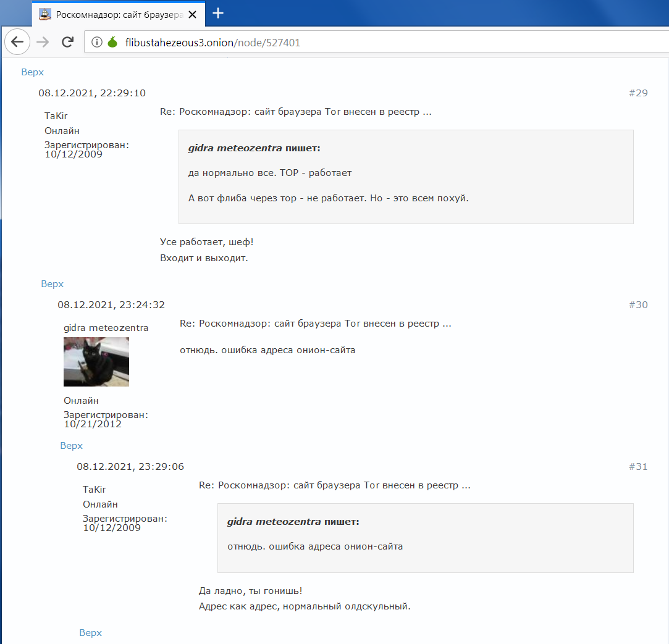Select the timestamp 08.12.2021, 23:24:32
This screenshot has width=669, height=644.
click(x=111, y=304)
